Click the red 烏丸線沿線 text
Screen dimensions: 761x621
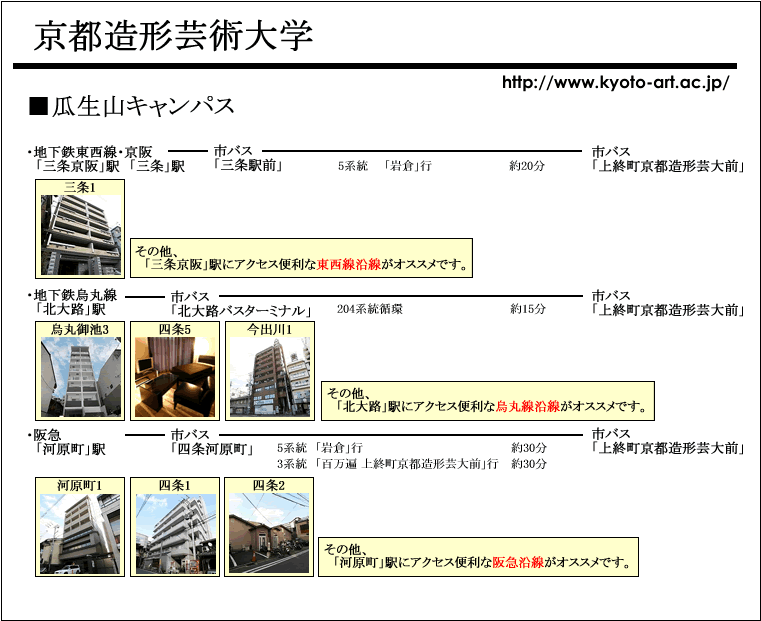[528, 407]
